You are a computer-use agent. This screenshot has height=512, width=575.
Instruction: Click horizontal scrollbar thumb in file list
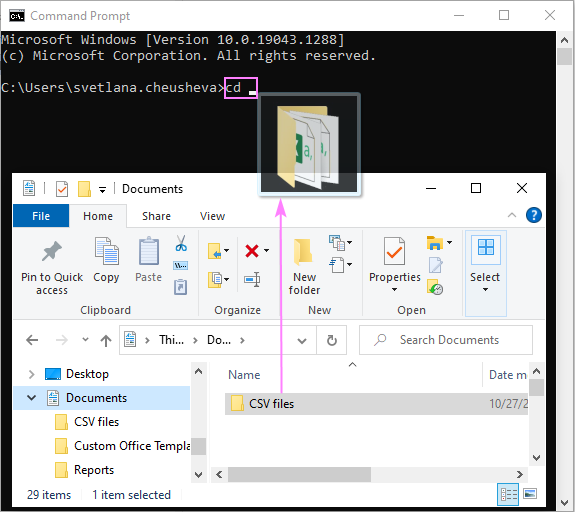click(x=299, y=475)
